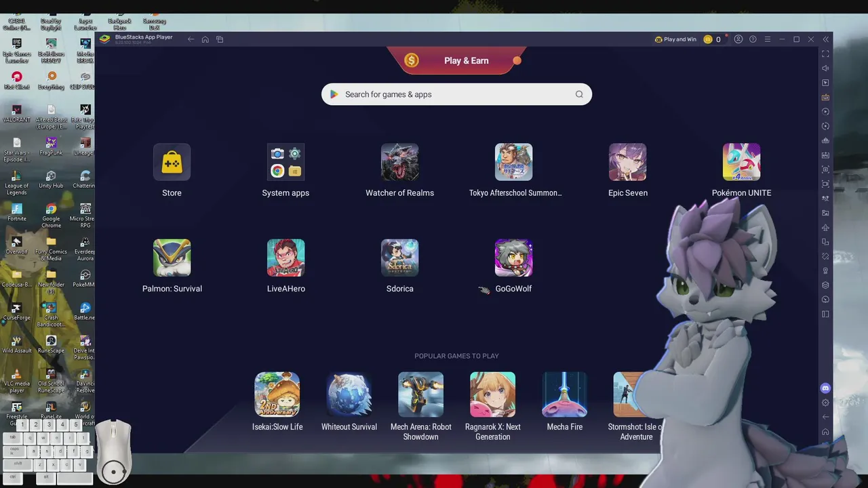Launch Epic Seven
The height and width of the screenshot is (488, 868).
627,162
